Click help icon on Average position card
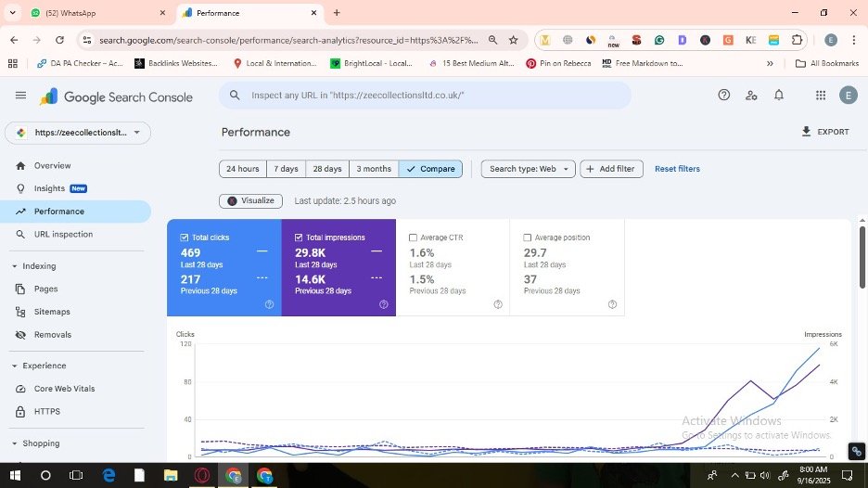The image size is (868, 488). pos(612,304)
